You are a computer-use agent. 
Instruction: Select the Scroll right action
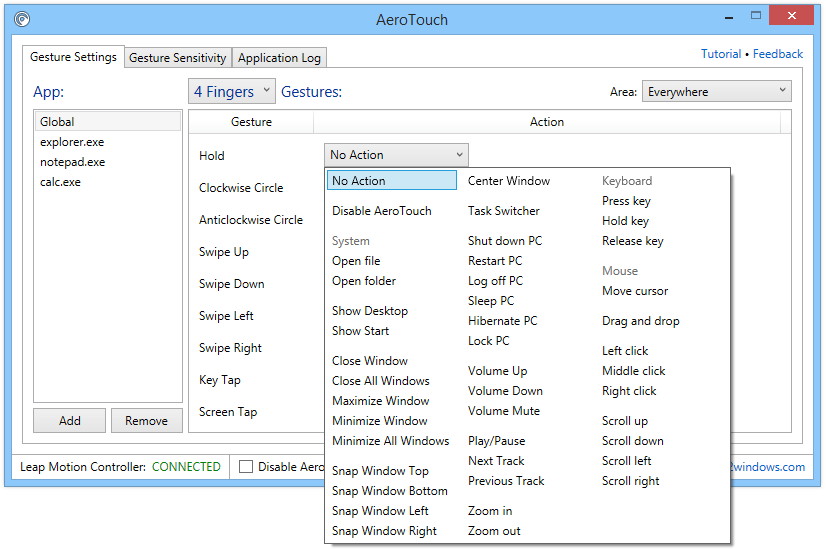(x=631, y=481)
